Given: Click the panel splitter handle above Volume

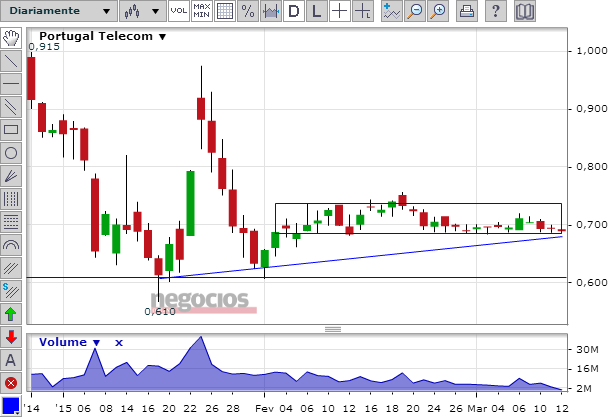Looking at the screenshot, I should (x=333, y=329).
